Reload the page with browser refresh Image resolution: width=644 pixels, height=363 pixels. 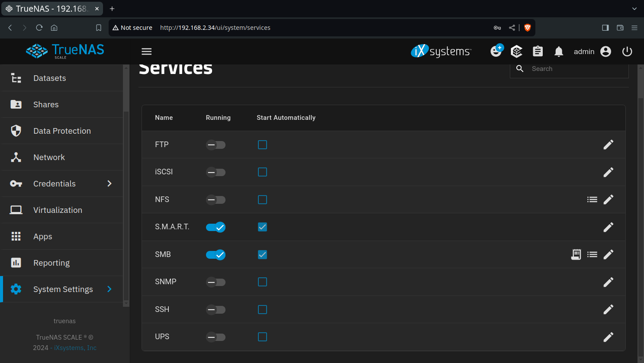[x=39, y=28]
